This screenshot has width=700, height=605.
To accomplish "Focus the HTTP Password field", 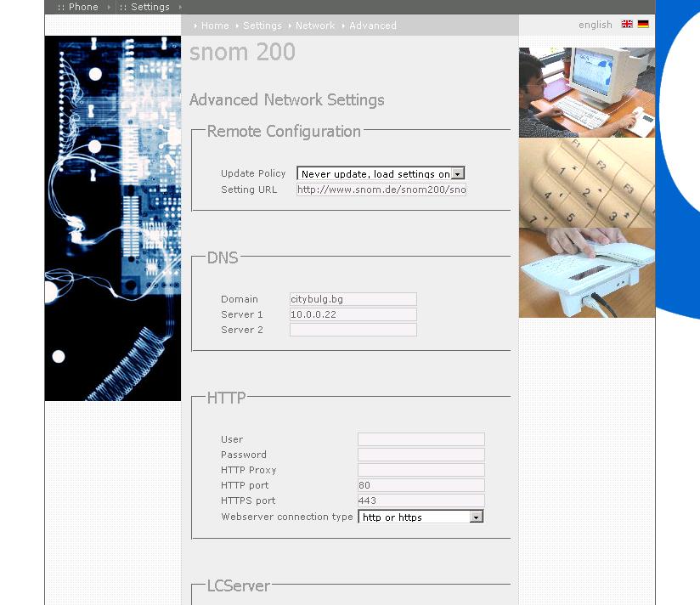I will click(x=421, y=455).
